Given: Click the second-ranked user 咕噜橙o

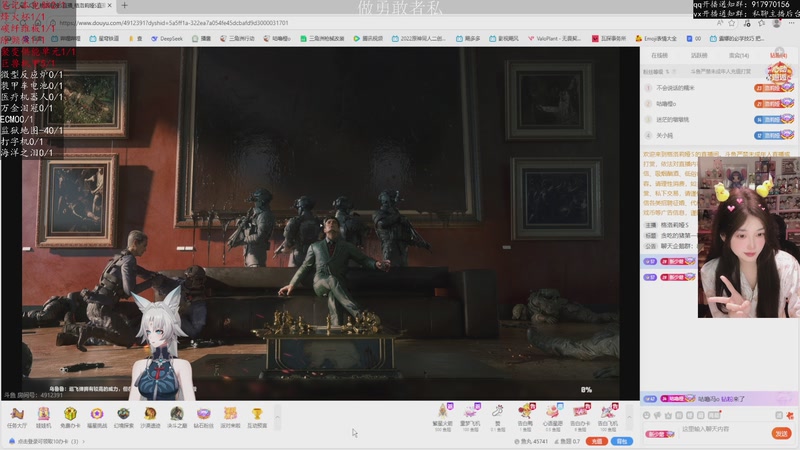Looking at the screenshot, I should 666,104.
